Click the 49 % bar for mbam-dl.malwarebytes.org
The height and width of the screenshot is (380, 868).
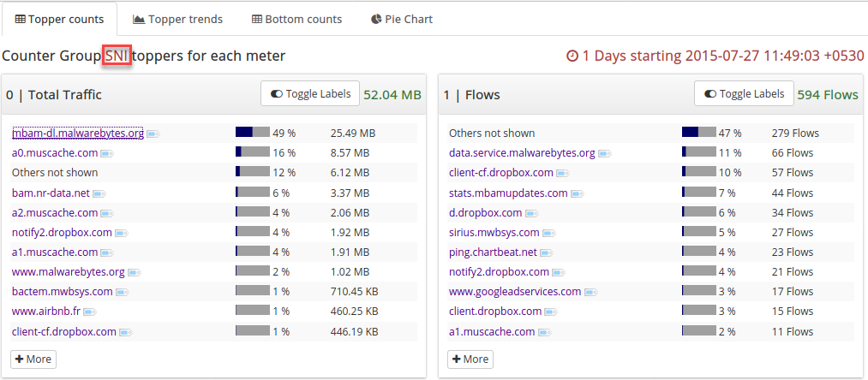253,132
